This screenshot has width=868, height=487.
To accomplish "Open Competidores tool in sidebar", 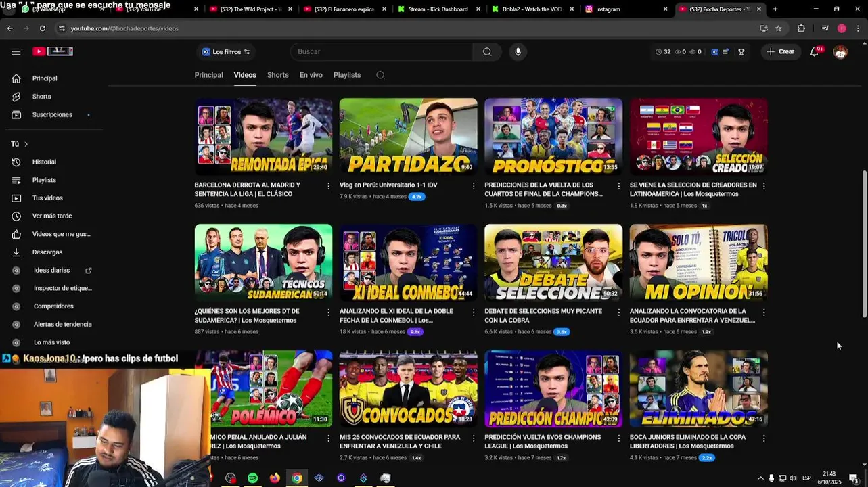I will pos(53,306).
